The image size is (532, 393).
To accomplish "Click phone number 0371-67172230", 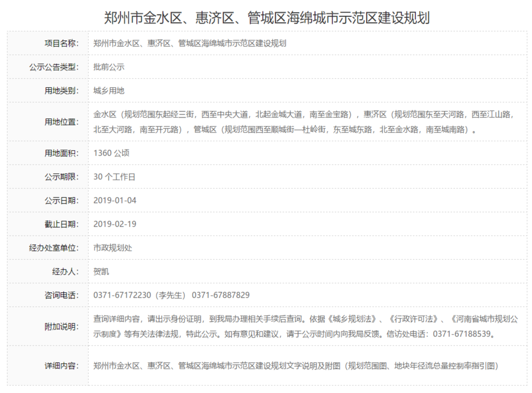I will click(122, 295).
